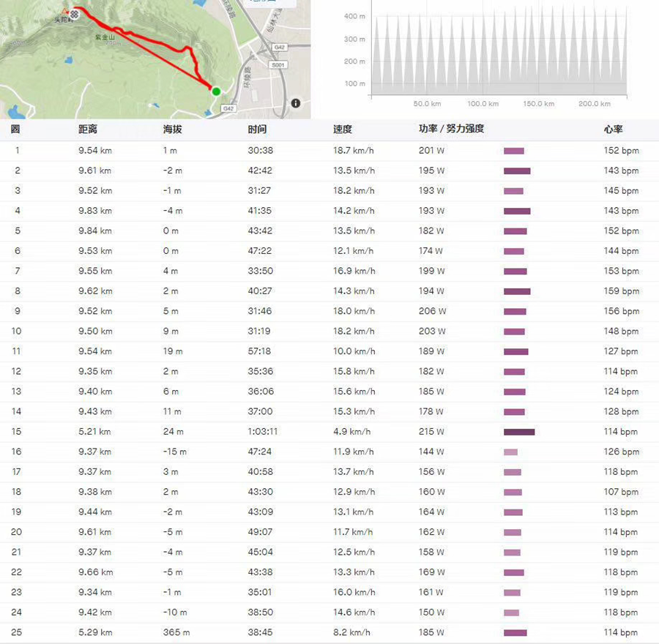659x644 pixels.
Task: Click the 距离 column header
Action: tap(88, 129)
